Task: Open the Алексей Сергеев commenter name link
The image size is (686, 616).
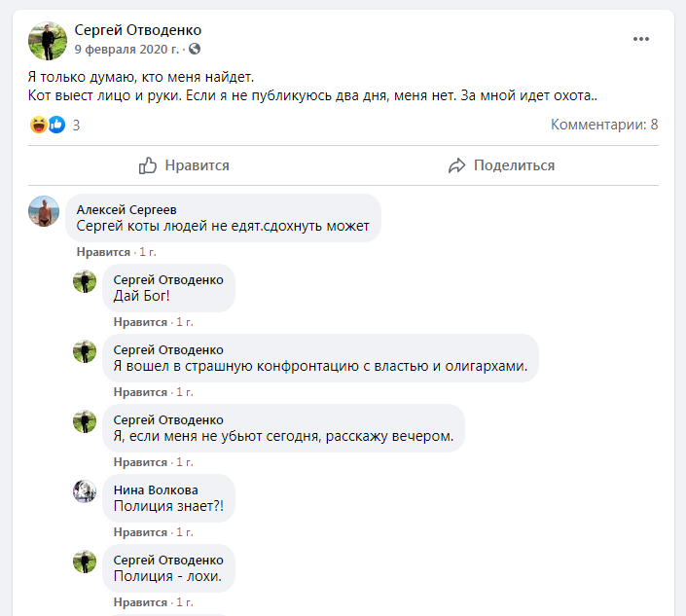Action: tap(126, 210)
